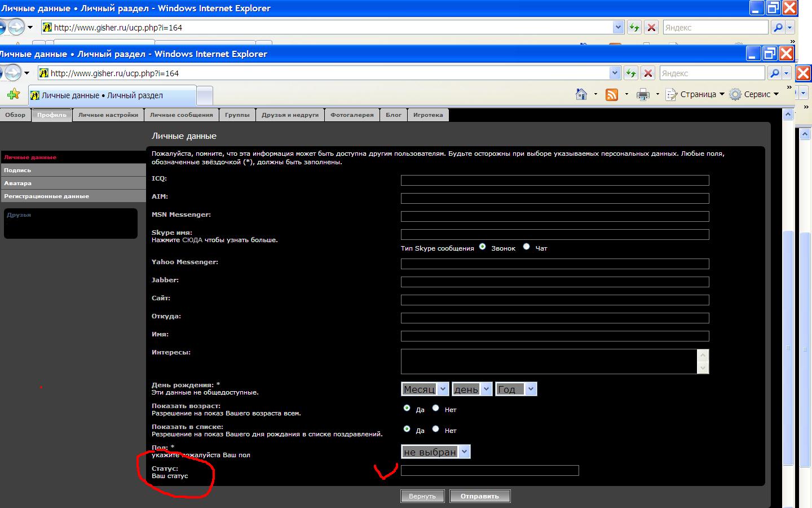812x508 pixels.
Task: Click the Вернуть reset button
Action: pyautogui.click(x=422, y=496)
